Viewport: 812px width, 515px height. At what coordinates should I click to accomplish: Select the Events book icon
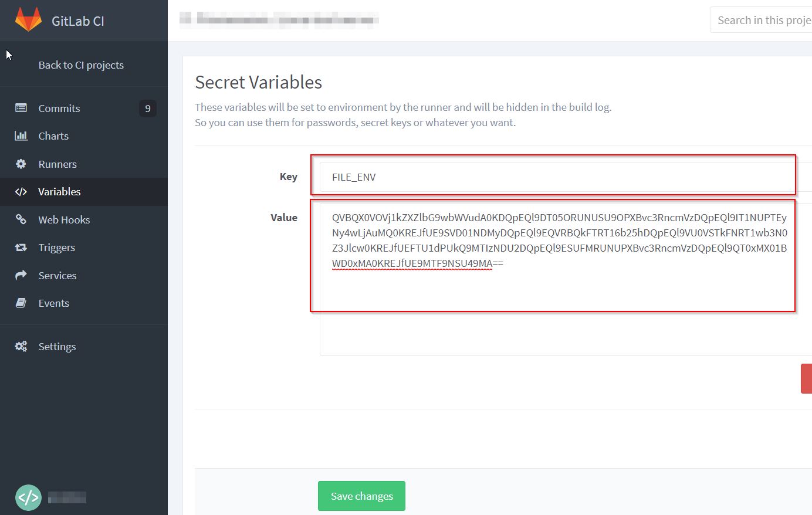(x=21, y=303)
